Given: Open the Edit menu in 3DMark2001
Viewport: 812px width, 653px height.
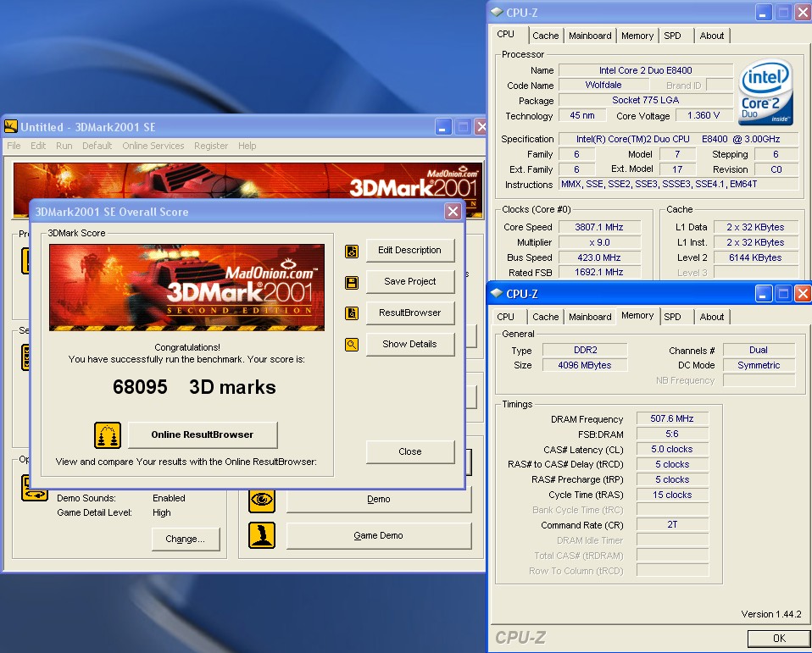Looking at the screenshot, I should 38,146.
